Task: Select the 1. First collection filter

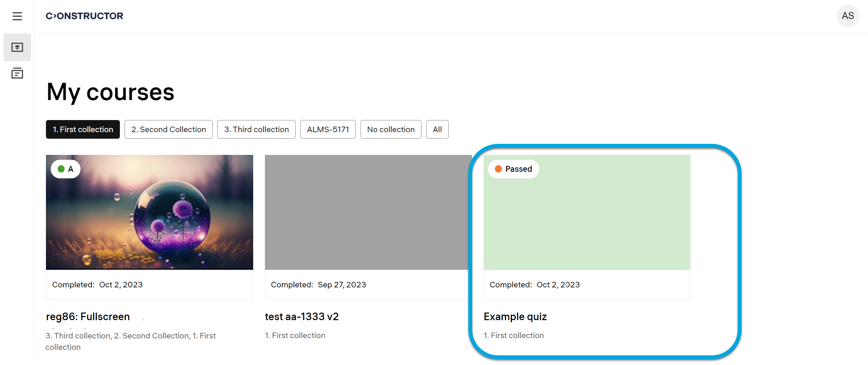Action: click(x=83, y=129)
